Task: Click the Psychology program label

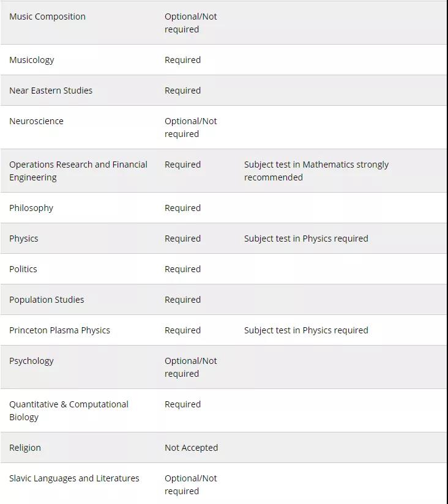Action: [x=31, y=361]
